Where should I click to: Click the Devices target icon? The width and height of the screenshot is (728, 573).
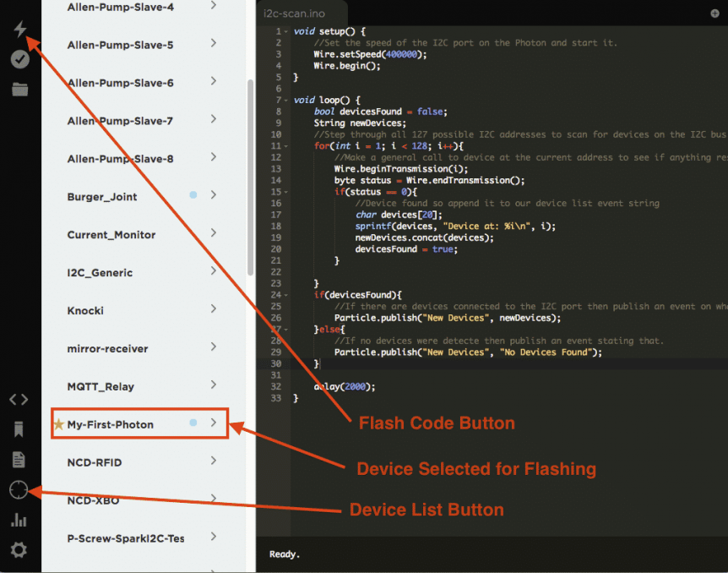(19, 489)
